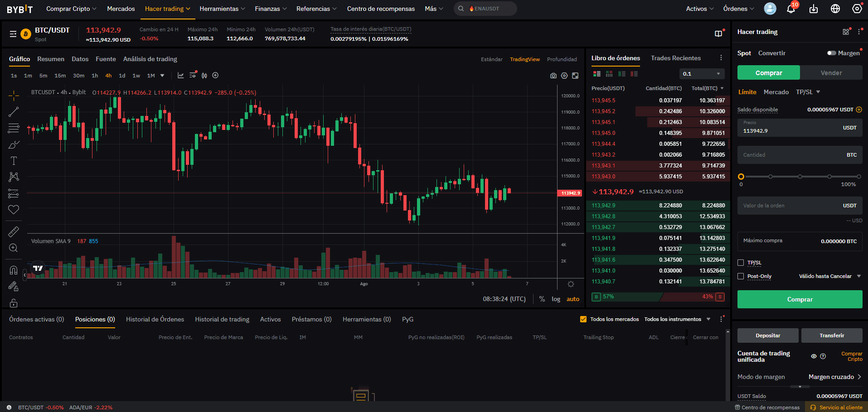This screenshot has width=868, height=412.
Task: Lock all drawing tools
Action: pos(14,303)
